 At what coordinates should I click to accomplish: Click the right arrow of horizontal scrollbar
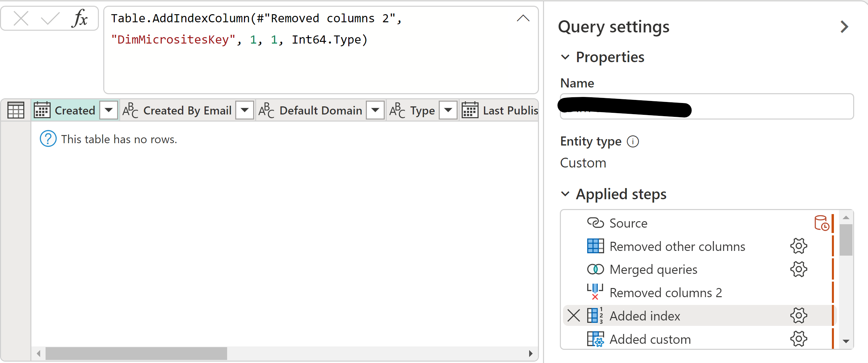[x=531, y=354]
